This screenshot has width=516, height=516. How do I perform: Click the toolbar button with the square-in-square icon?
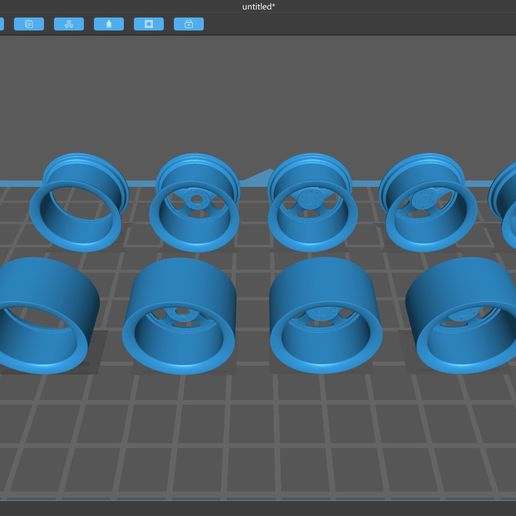pos(149,24)
